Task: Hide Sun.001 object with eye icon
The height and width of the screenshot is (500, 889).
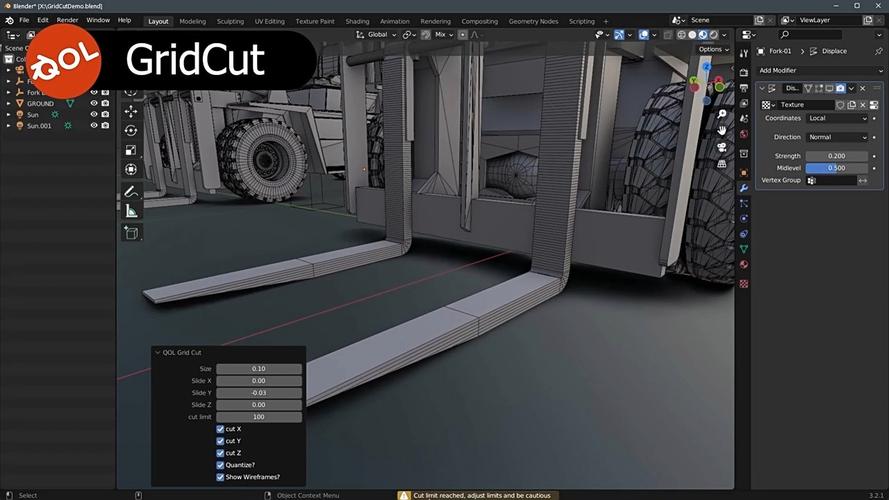Action: [x=94, y=125]
